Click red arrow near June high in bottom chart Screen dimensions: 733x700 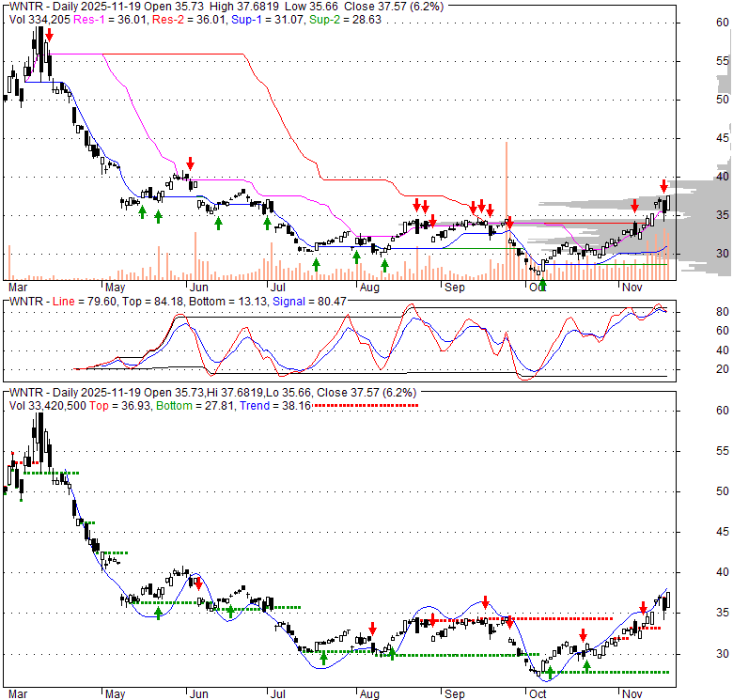(198, 583)
